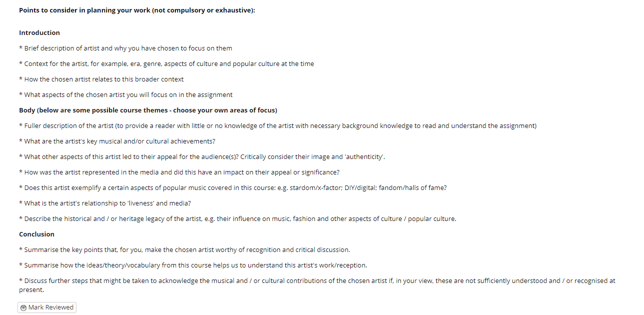
Task: Click the Conclusion heading
Action: 36,234
